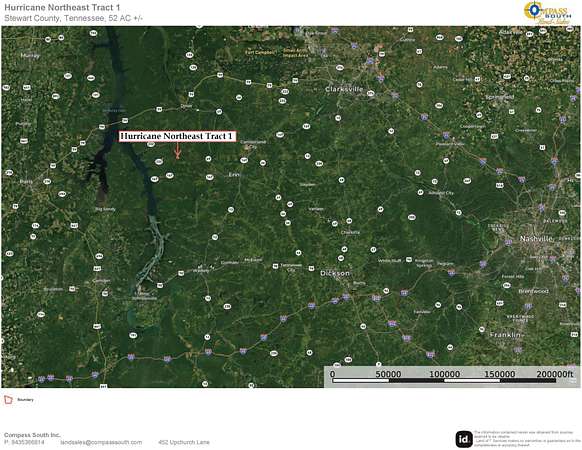Click the 452 Upchurch Lane address text
Image resolution: width=582 pixels, height=450 pixels.
pos(184,442)
